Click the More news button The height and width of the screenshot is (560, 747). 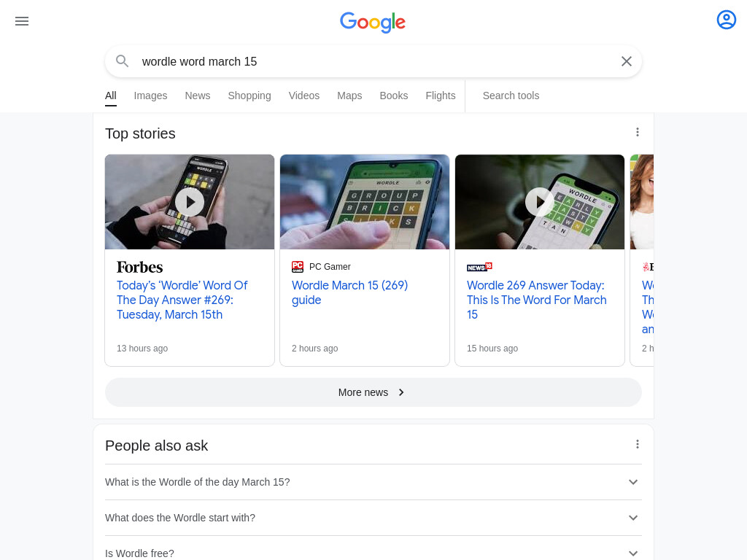point(373,392)
